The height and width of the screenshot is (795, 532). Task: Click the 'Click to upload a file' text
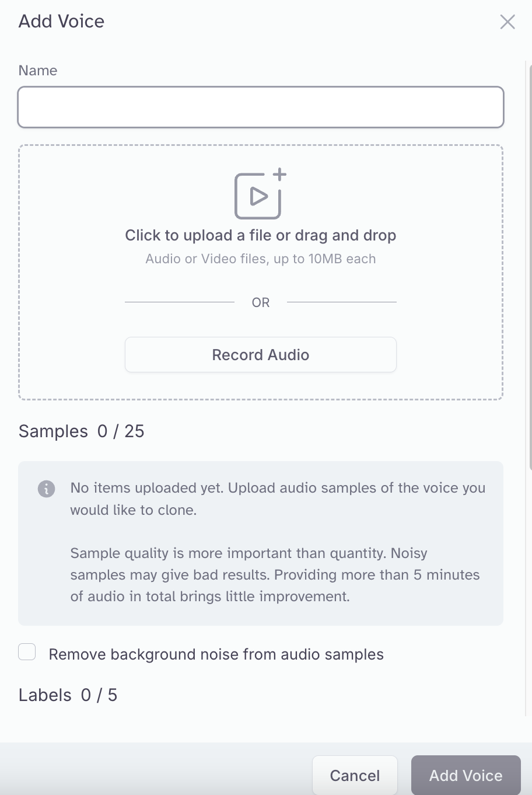(x=261, y=235)
